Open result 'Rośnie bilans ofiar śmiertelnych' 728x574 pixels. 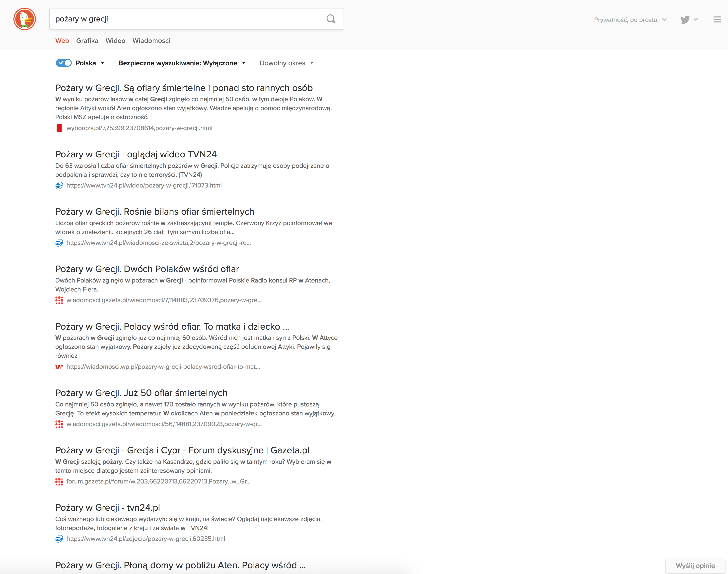(x=155, y=212)
